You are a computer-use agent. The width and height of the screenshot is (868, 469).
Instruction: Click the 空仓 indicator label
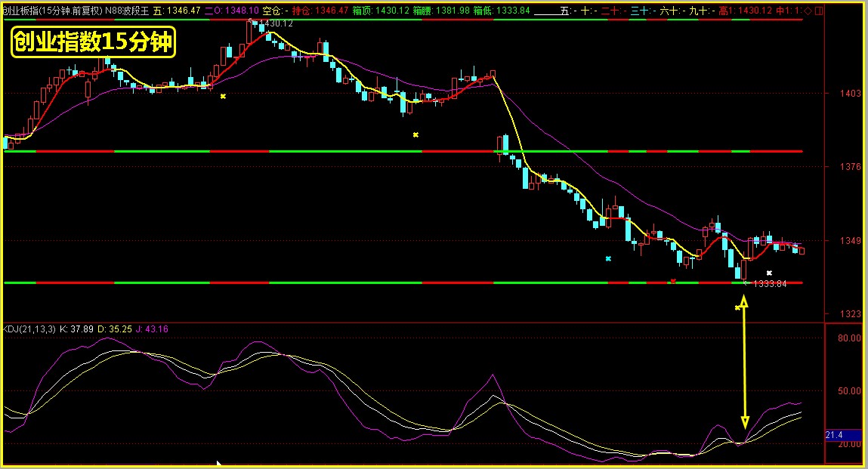[x=274, y=11]
